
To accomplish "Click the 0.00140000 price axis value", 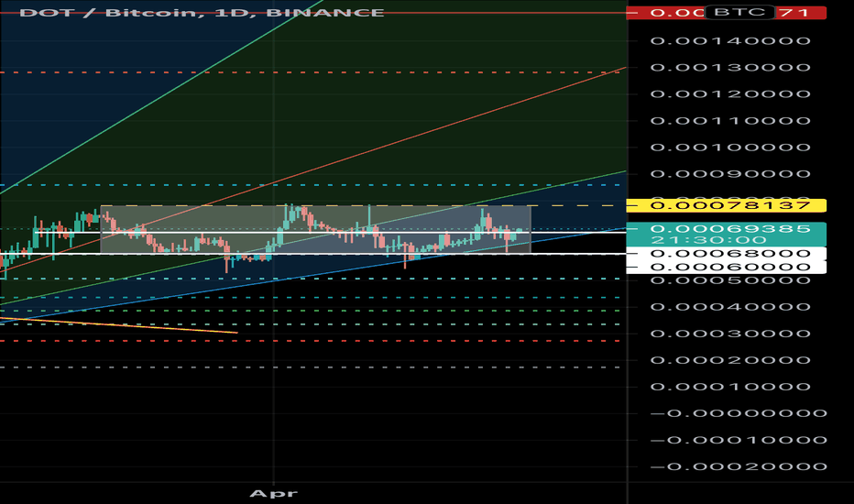I will 730,41.
